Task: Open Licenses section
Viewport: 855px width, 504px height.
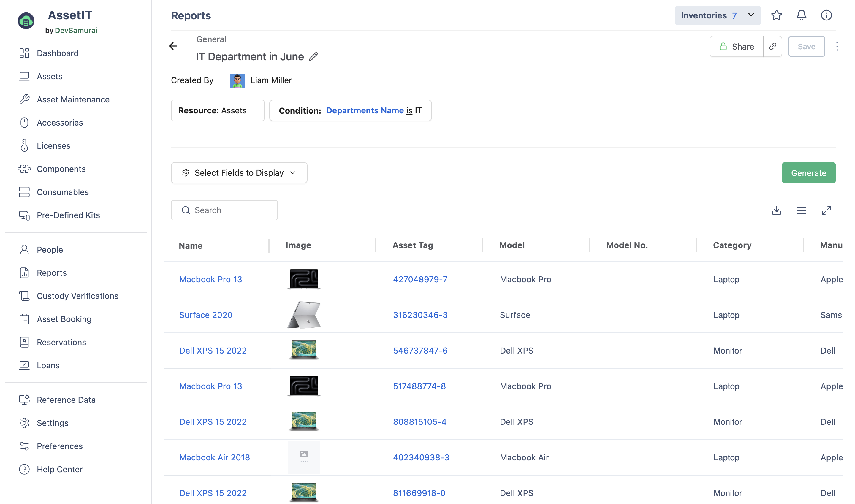Action: (53, 146)
